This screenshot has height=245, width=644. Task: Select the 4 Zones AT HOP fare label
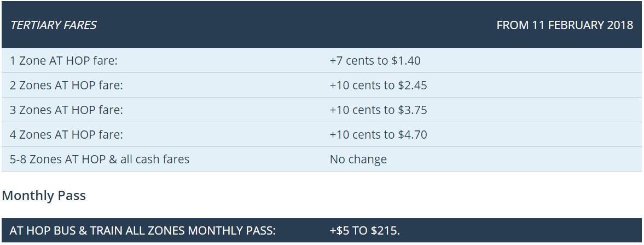pyautogui.click(x=66, y=135)
